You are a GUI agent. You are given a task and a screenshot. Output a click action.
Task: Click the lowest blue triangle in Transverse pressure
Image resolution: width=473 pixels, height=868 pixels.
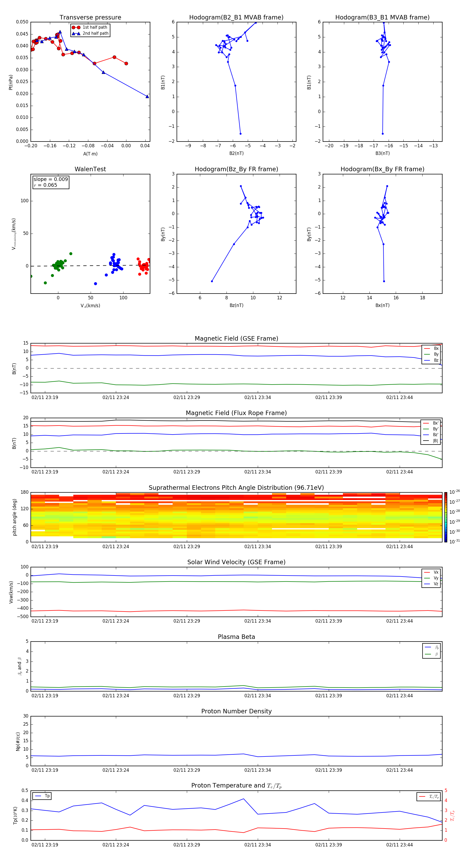(147, 96)
